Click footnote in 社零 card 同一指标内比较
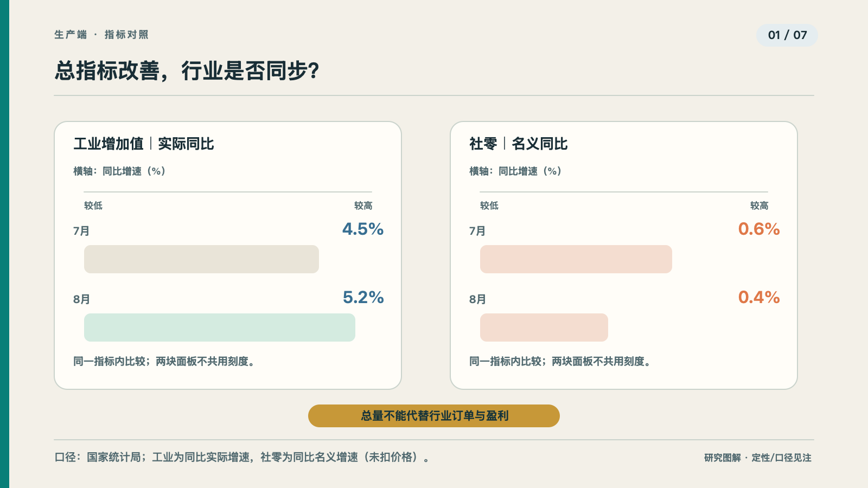Image resolution: width=868 pixels, height=488 pixels. click(x=560, y=361)
